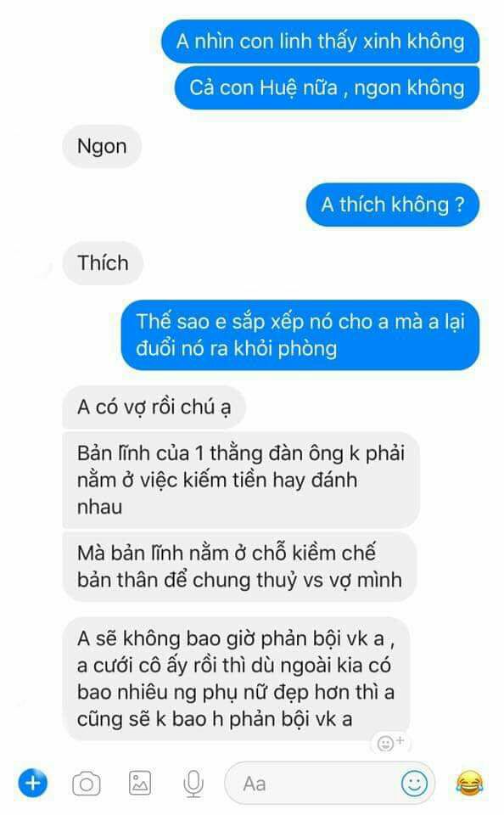Click the word 'nhau' in gray bubble
The width and height of the screenshot is (504, 815).
click(100, 507)
